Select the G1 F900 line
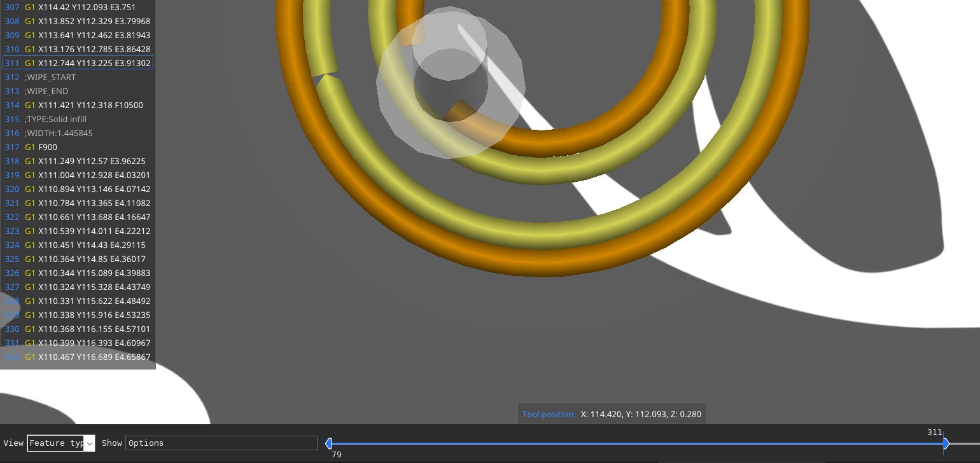980x463 pixels. click(78, 147)
